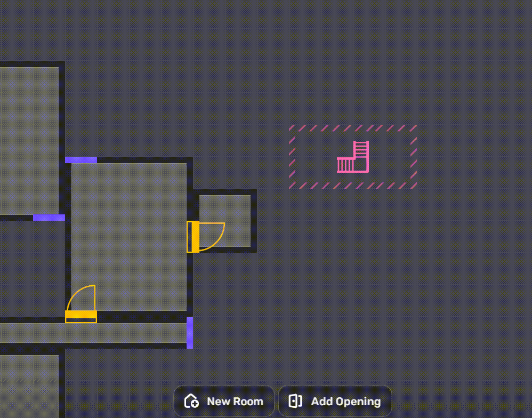
Task: Select the purple window under the upper-left room
Action: pos(49,218)
